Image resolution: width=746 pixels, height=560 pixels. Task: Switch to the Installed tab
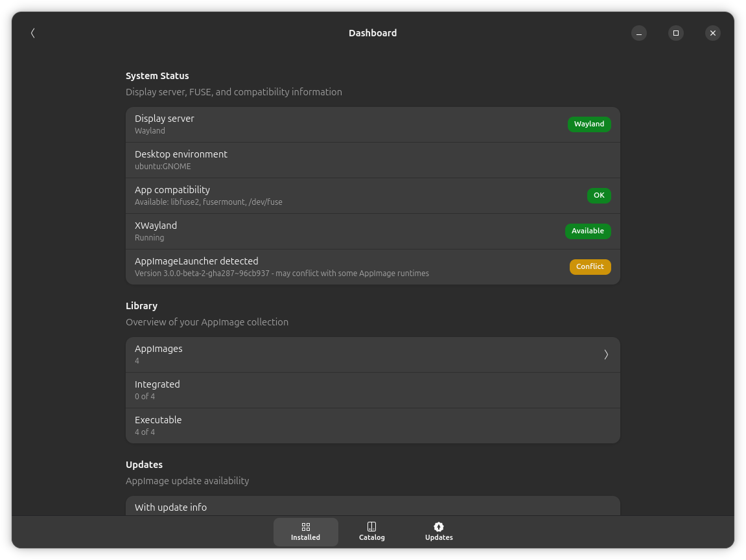(x=306, y=531)
